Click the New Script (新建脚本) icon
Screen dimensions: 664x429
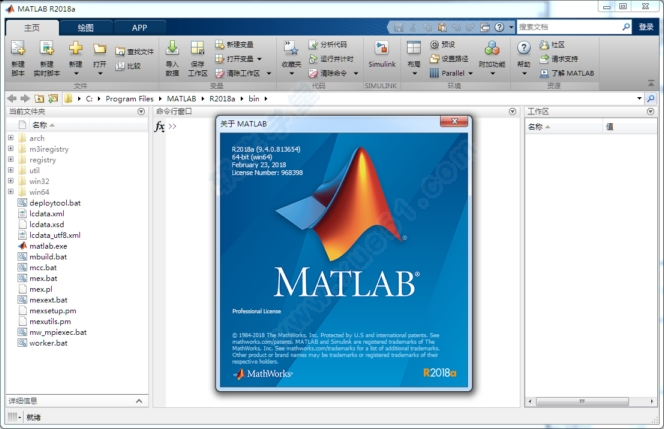click(x=18, y=49)
